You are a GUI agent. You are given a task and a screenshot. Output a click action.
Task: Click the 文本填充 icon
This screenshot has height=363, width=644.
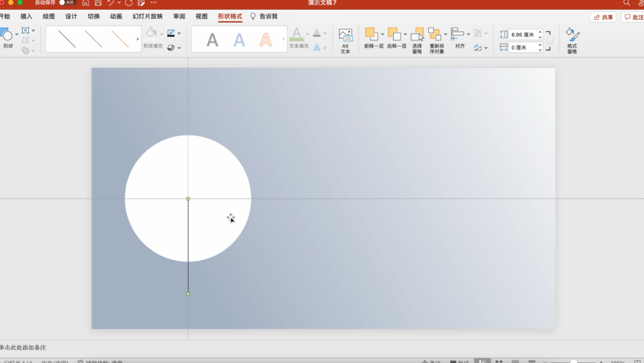coord(296,35)
